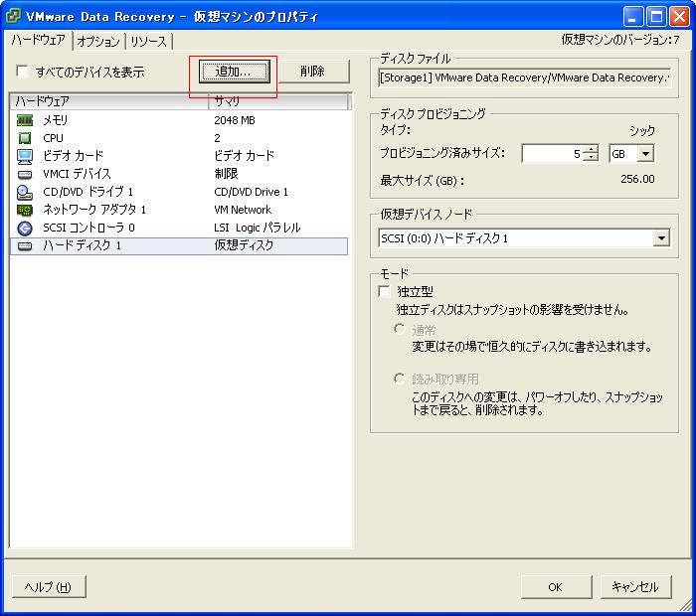696x616 pixels.
Task: Confirm with the OK button
Action: pos(555,587)
